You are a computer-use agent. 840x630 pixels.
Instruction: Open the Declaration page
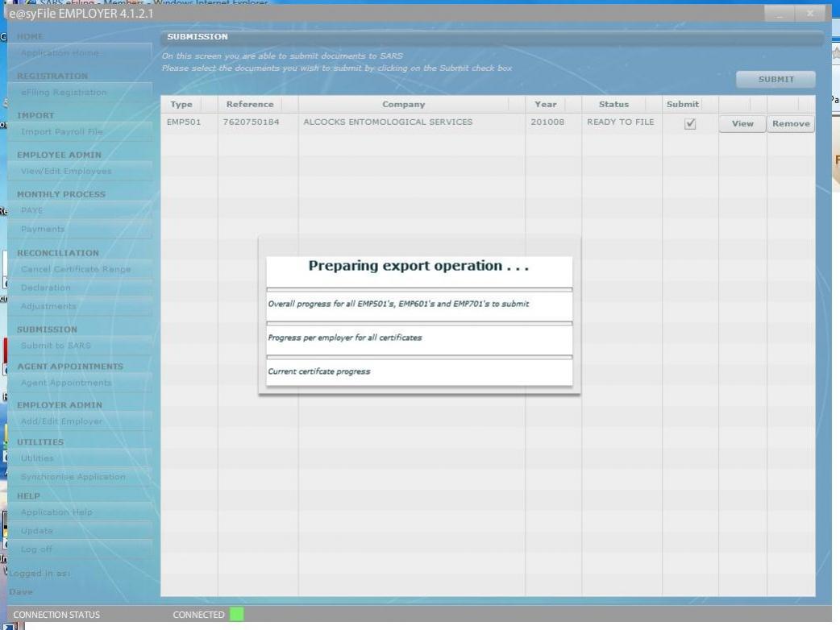pos(46,288)
